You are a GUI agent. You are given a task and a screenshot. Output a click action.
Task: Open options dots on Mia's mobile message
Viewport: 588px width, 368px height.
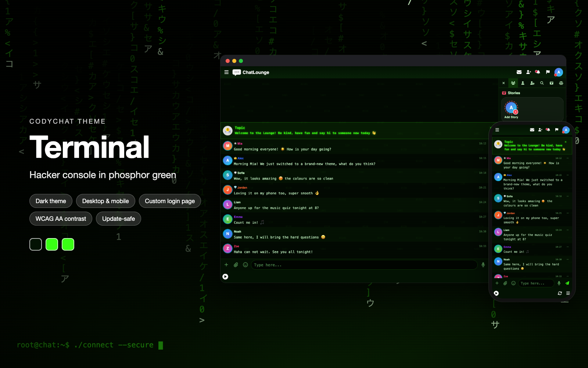(x=567, y=158)
